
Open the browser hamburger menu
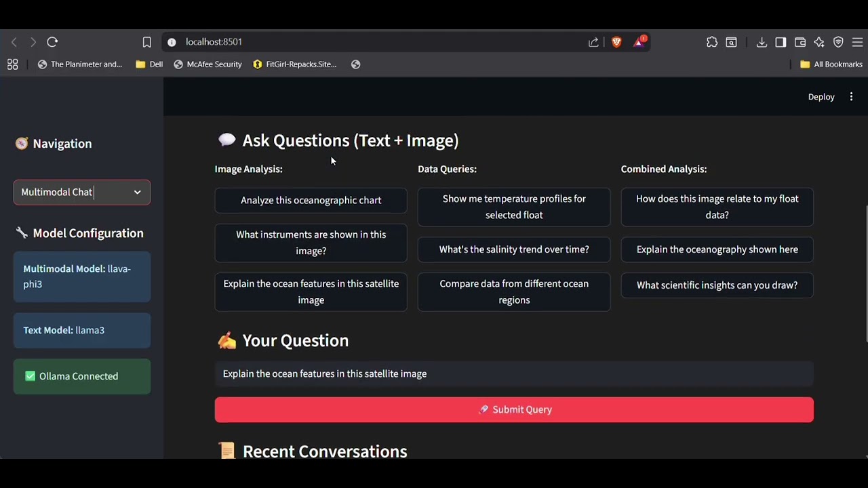tap(857, 42)
